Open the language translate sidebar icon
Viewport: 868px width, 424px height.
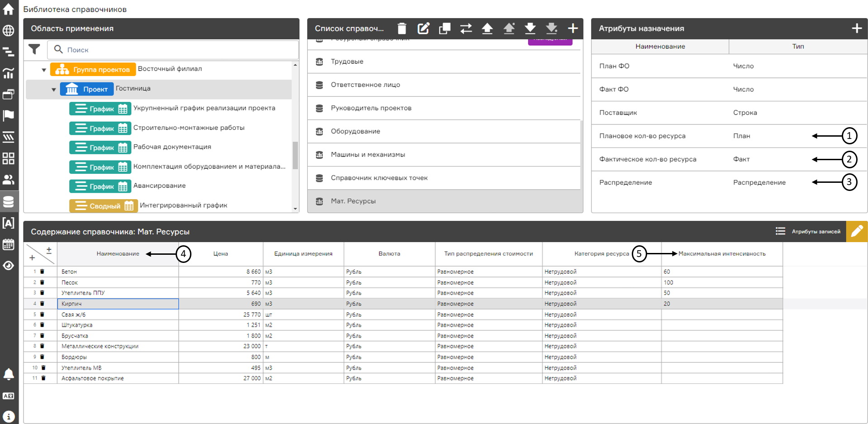tap(9, 396)
